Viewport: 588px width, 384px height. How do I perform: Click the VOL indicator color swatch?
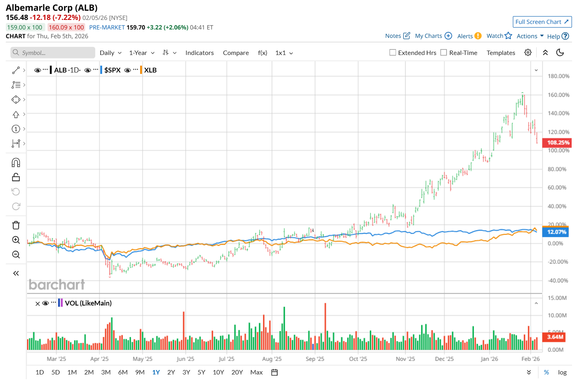tap(61, 303)
